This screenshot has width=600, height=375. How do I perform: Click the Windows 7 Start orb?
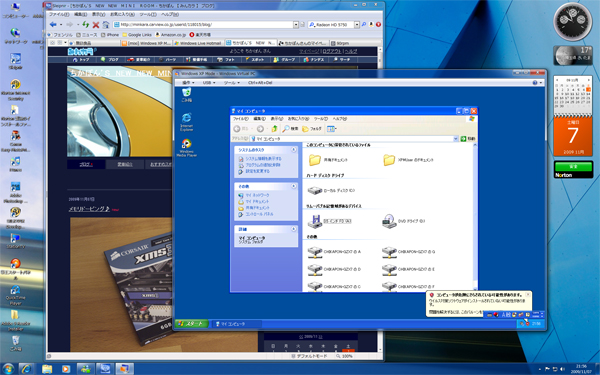[x=8, y=368]
